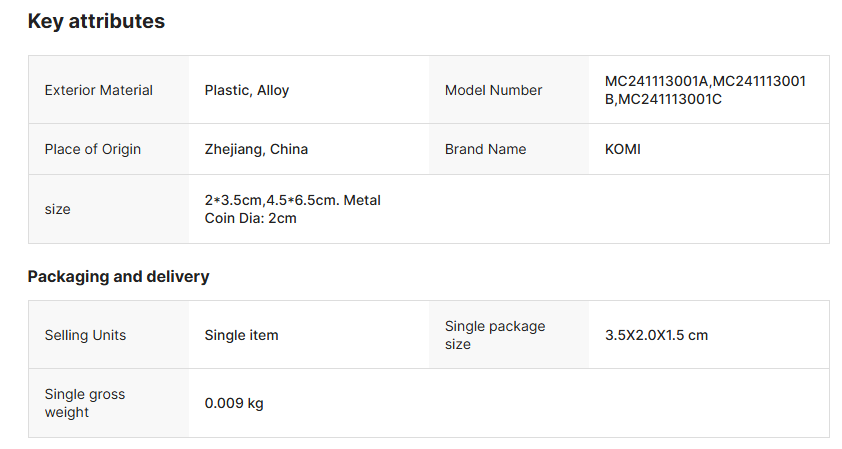Click the Exterior Material label cell
842x449 pixels.
(99, 90)
